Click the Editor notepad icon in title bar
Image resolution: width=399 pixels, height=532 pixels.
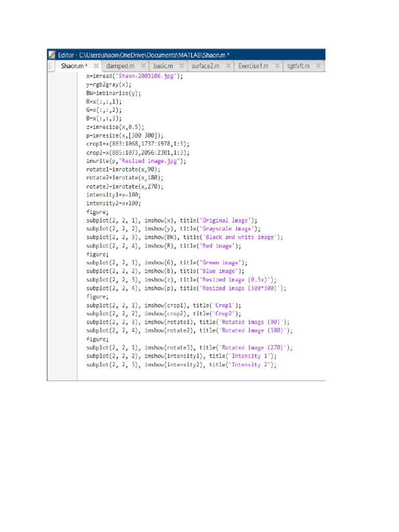(52, 55)
